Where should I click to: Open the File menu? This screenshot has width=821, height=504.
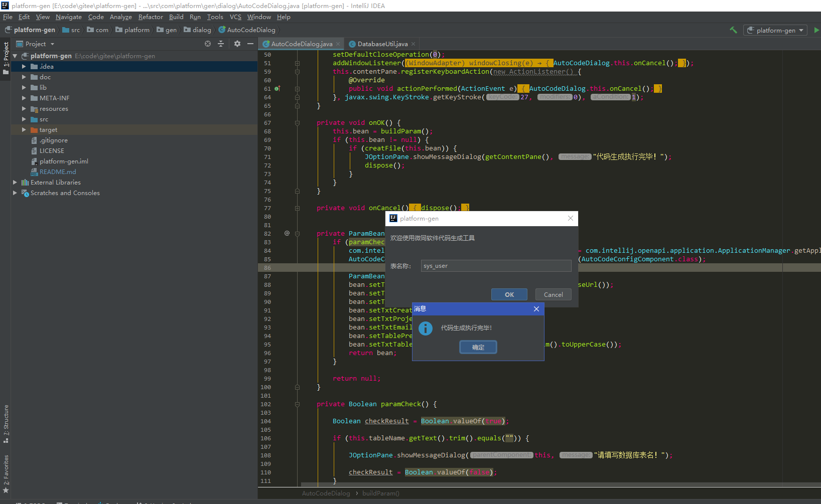pos(8,17)
